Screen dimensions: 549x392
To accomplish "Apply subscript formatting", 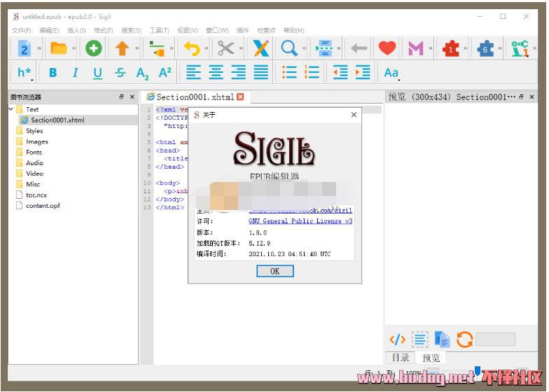I will (143, 73).
